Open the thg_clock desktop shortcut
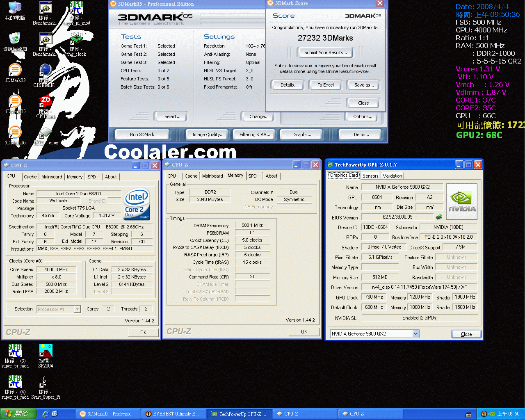The height and width of the screenshot is (420, 525). point(77,44)
